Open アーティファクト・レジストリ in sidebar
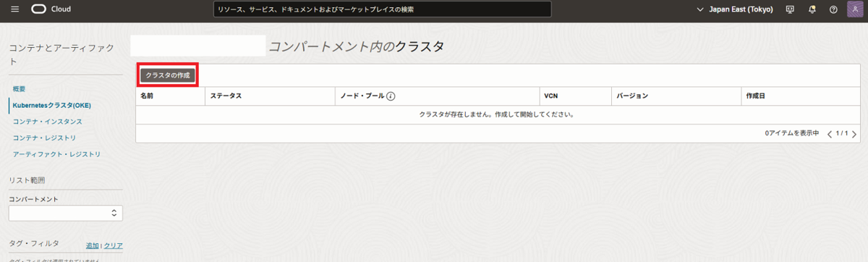The height and width of the screenshot is (262, 868). [x=56, y=154]
